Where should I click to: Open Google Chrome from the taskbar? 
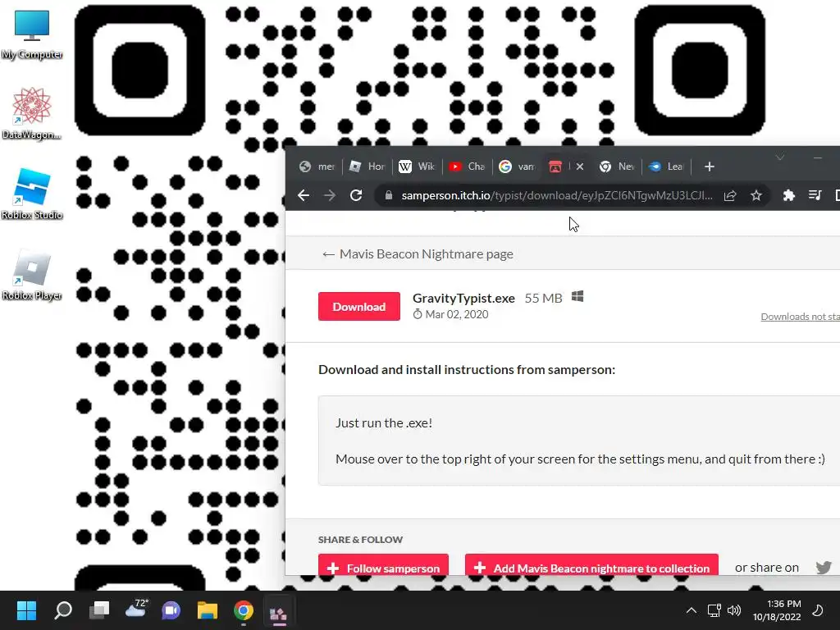pyautogui.click(x=243, y=610)
